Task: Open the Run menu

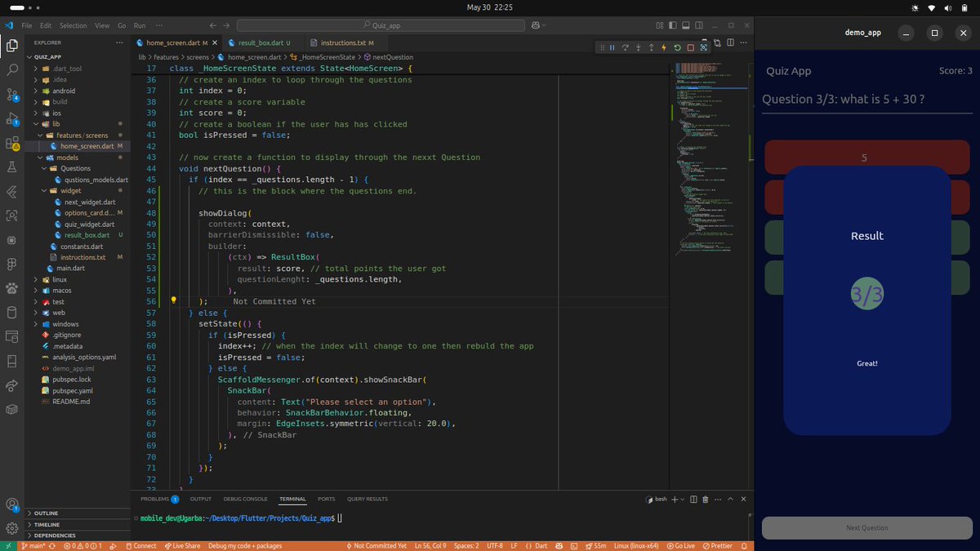Action: click(x=140, y=26)
